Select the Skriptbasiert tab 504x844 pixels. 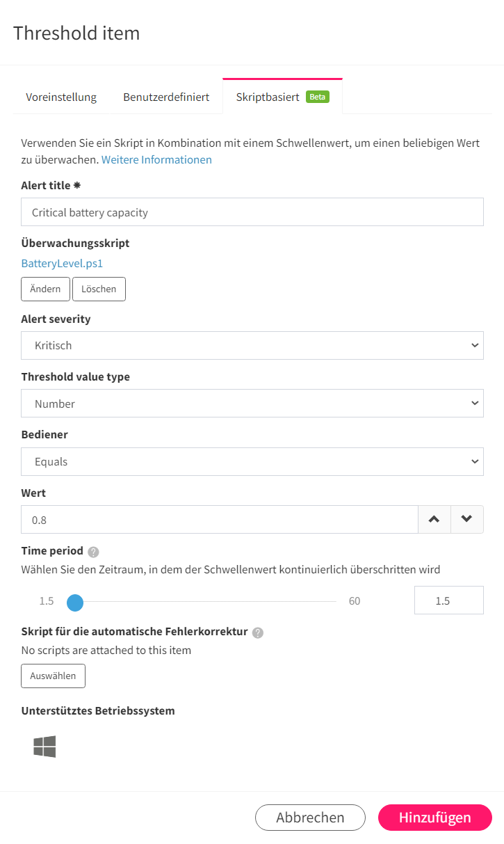tap(282, 97)
